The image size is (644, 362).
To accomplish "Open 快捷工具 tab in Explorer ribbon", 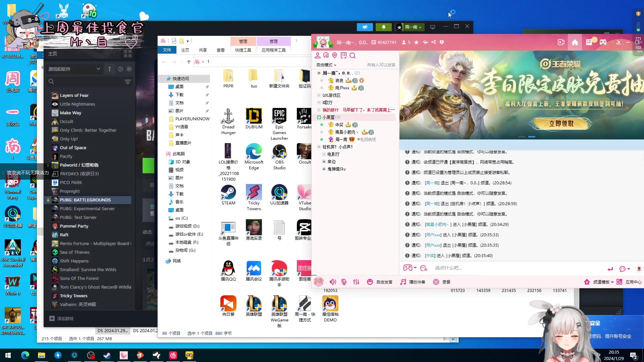I will pyautogui.click(x=243, y=50).
